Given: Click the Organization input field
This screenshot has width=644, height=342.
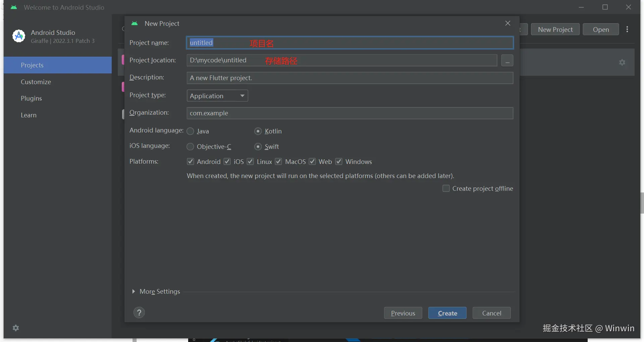Looking at the screenshot, I should (350, 113).
